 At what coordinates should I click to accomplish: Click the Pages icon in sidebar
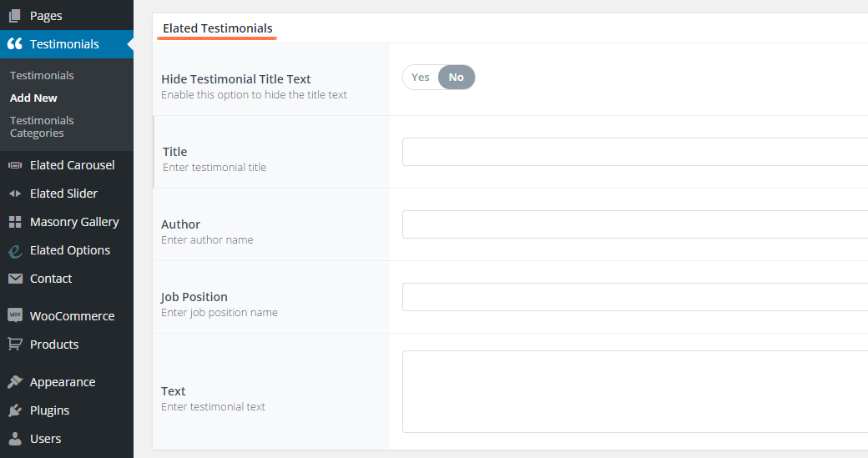click(14, 16)
